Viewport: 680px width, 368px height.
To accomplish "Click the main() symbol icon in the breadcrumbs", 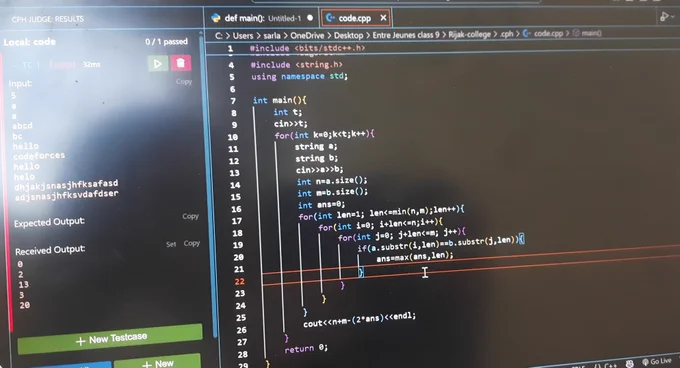I will tap(576, 33).
